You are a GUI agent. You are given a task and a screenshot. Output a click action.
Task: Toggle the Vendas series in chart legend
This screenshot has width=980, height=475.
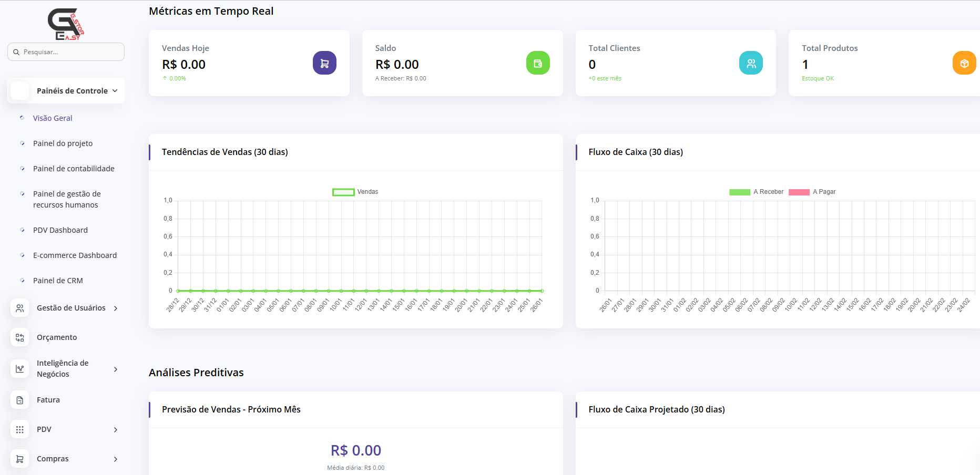[355, 192]
